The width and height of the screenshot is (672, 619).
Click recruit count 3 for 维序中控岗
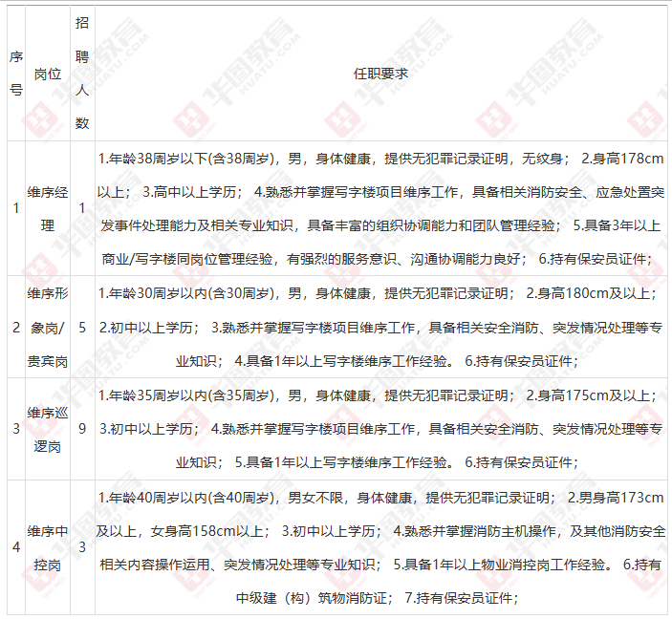(x=82, y=547)
